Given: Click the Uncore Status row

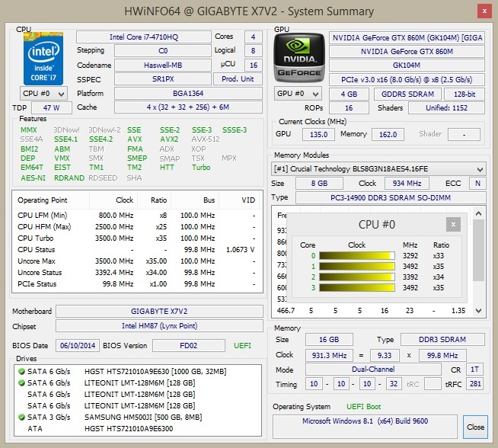Looking at the screenshot, I should click(137, 272).
